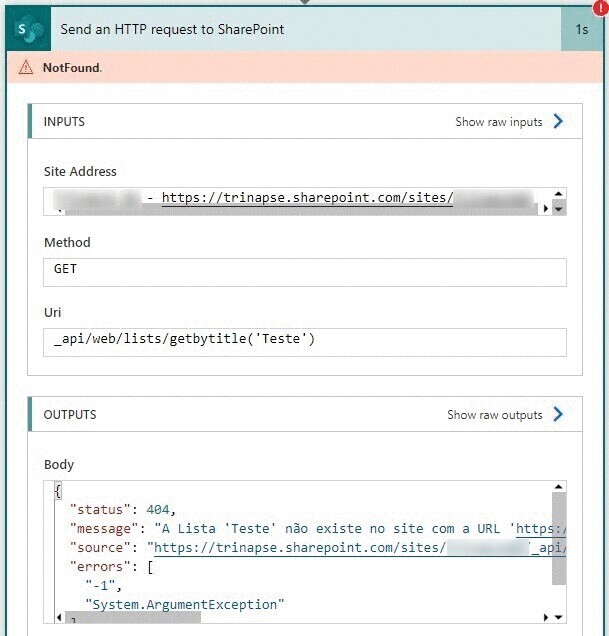Collapse the Send an HTTP request action header
Viewport: 609px width, 636px height.
[x=300, y=30]
